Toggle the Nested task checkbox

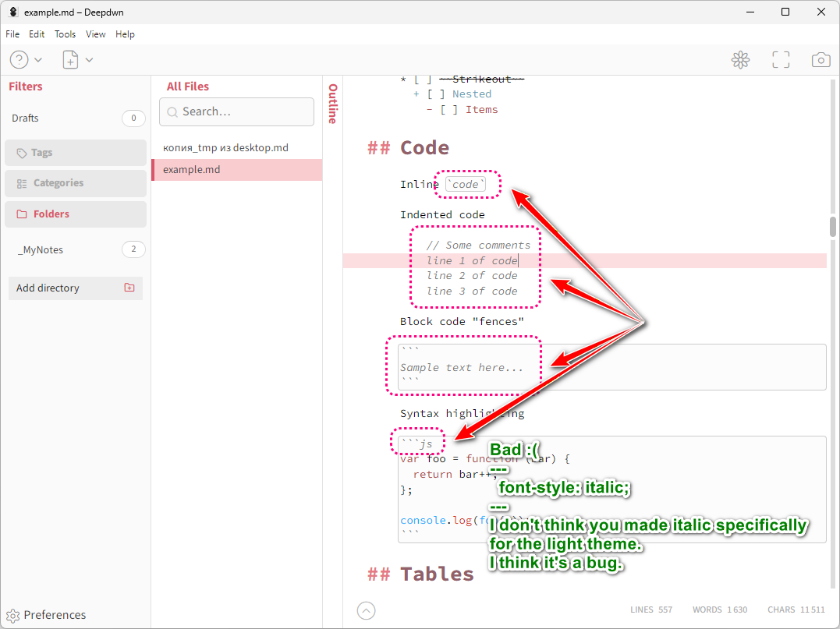tap(436, 94)
